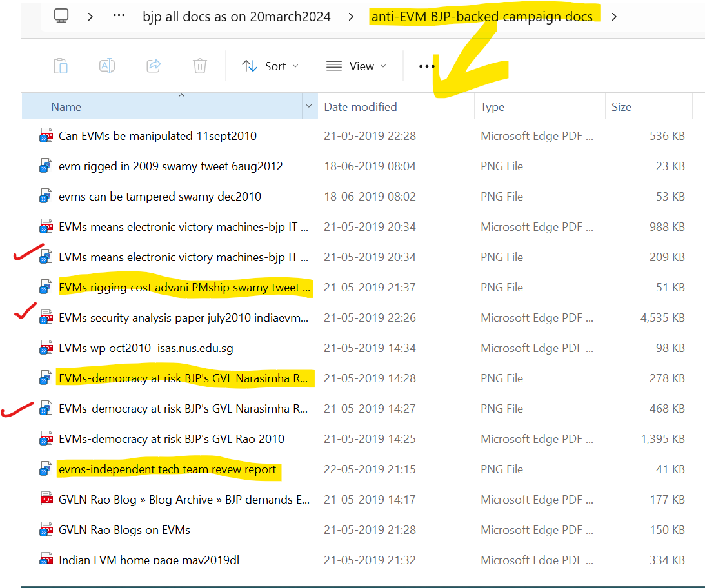This screenshot has width=705, height=588.
Task: Sort by Date modified column header
Action: tap(361, 106)
